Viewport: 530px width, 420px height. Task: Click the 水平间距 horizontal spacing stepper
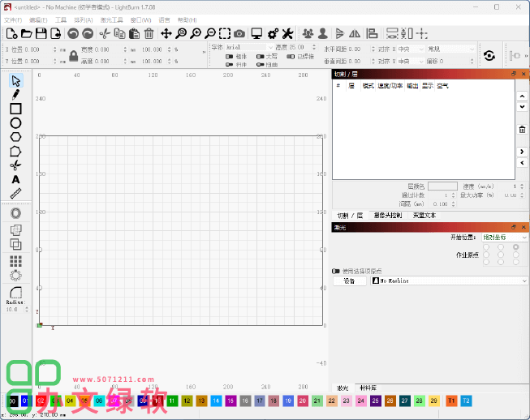pyautogui.click(x=373, y=49)
